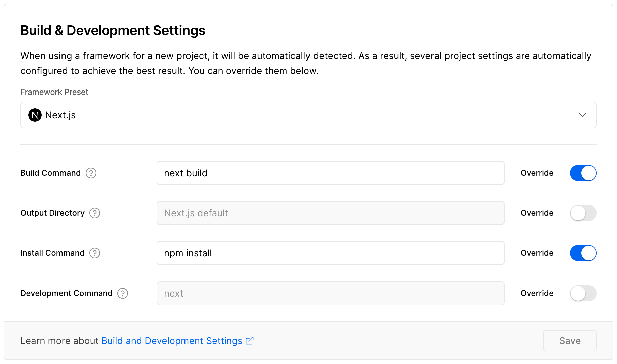Enable the Output Directory override toggle

coord(583,213)
